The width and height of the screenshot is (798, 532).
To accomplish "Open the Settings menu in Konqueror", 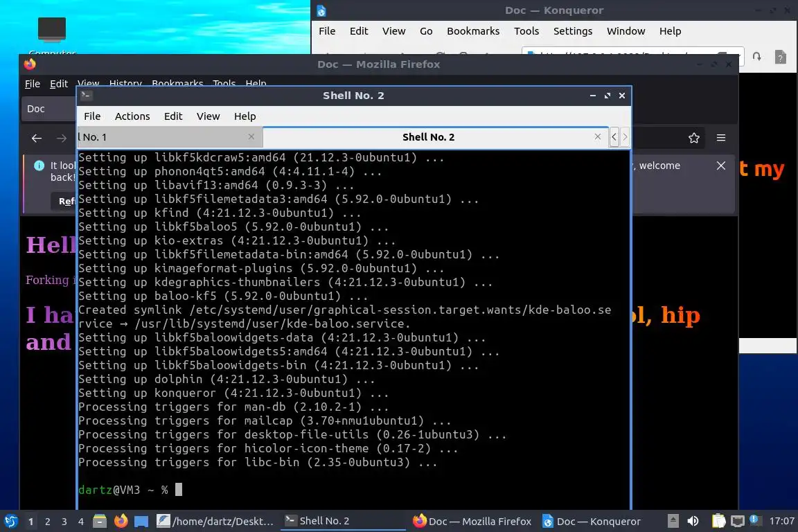I will pyautogui.click(x=573, y=31).
